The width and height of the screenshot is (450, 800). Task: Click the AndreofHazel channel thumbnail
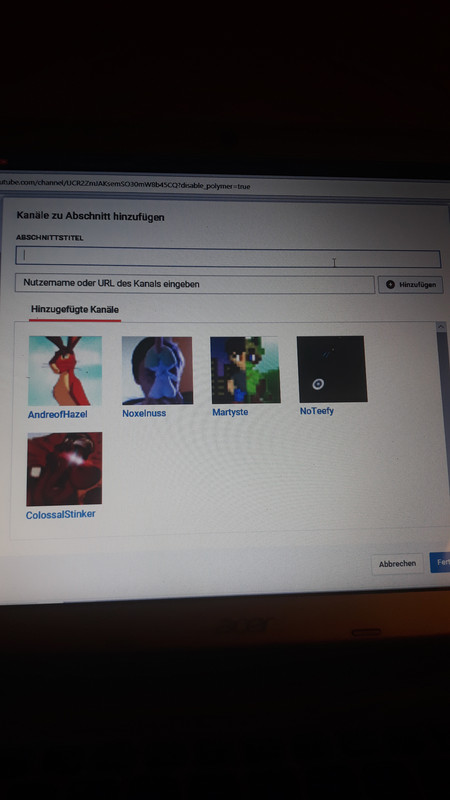(x=65, y=370)
